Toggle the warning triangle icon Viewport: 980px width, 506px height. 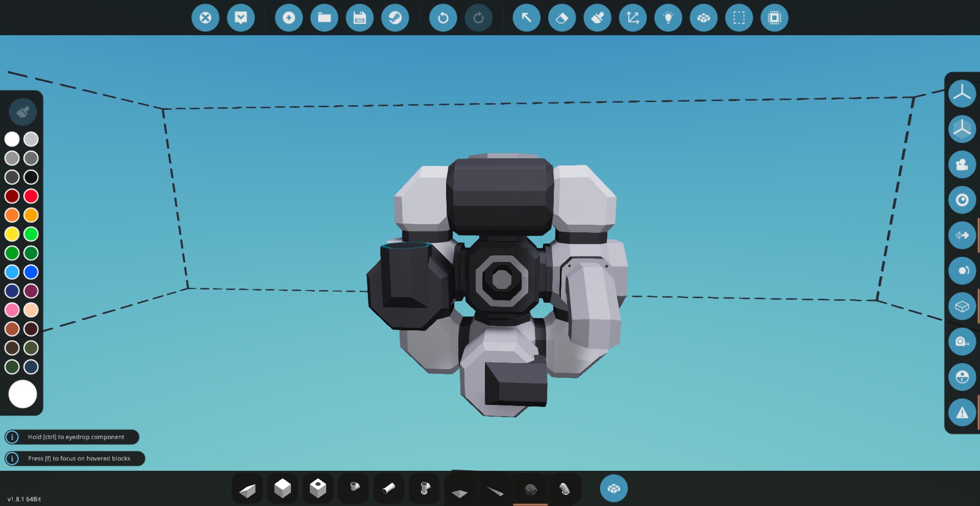(x=962, y=413)
